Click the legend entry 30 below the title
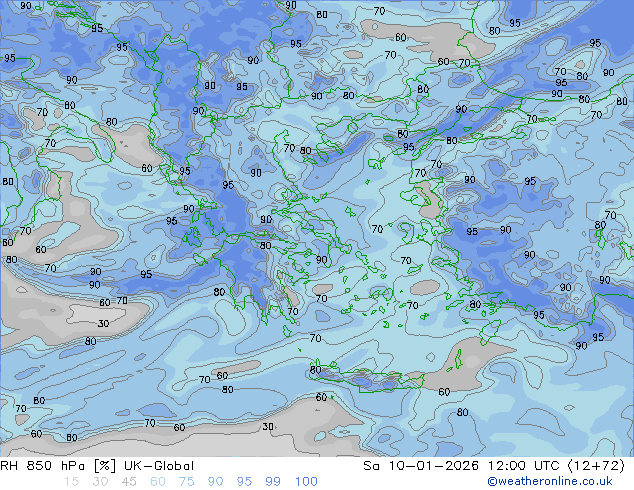The image size is (634, 490). [x=100, y=482]
